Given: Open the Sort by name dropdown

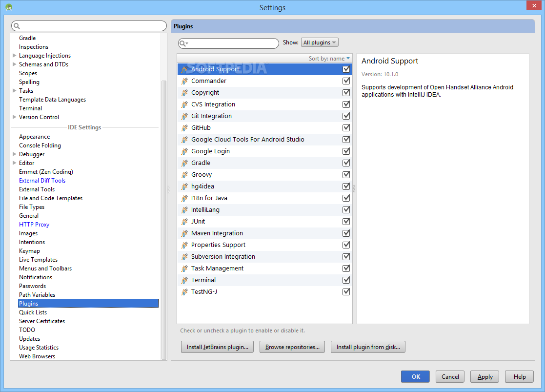Looking at the screenshot, I should [x=329, y=59].
